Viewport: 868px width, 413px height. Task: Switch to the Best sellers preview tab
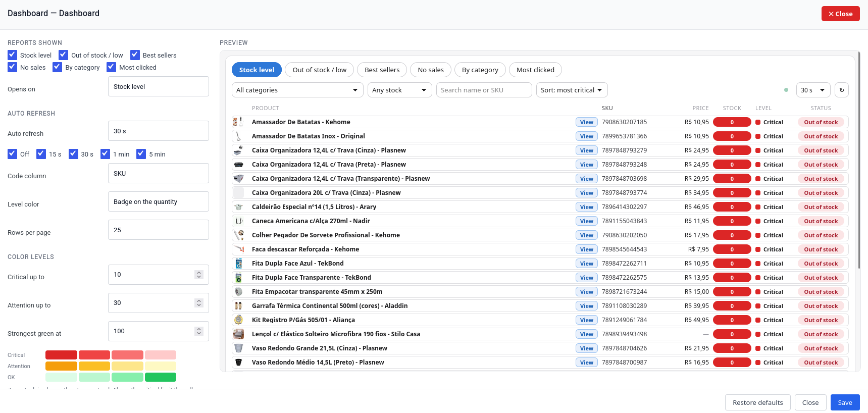pos(382,70)
